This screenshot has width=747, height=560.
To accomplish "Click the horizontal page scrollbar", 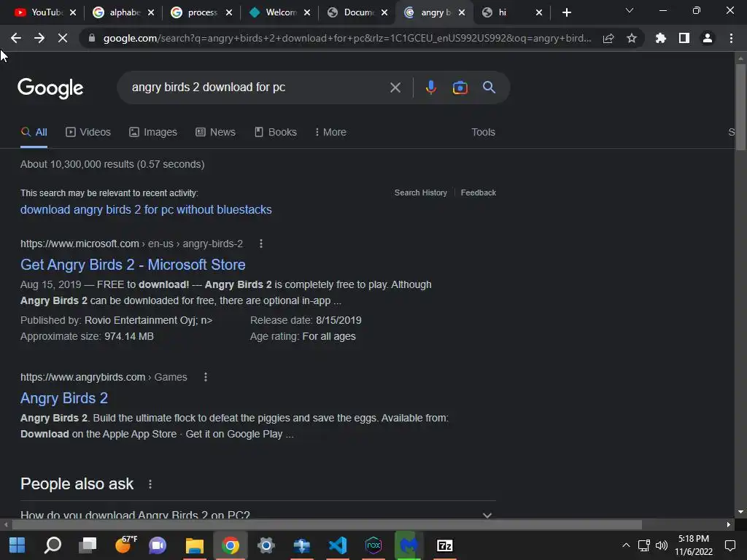I will [x=327, y=525].
